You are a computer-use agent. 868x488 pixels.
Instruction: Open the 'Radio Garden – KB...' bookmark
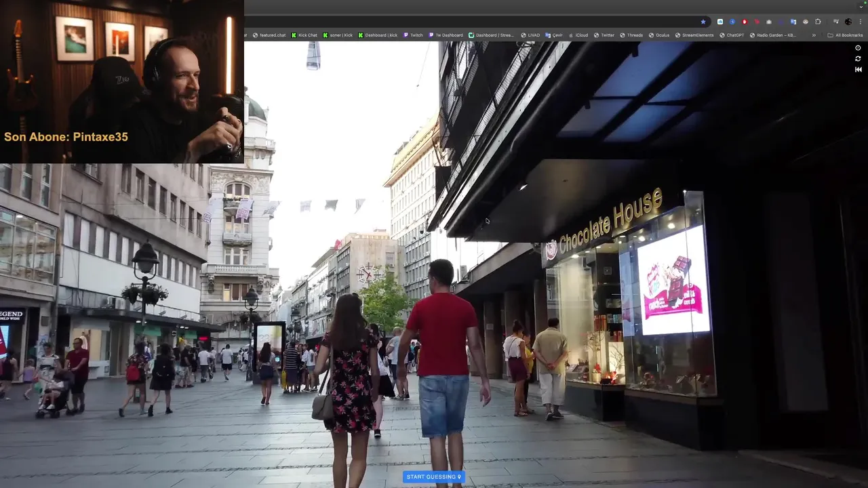tap(773, 35)
